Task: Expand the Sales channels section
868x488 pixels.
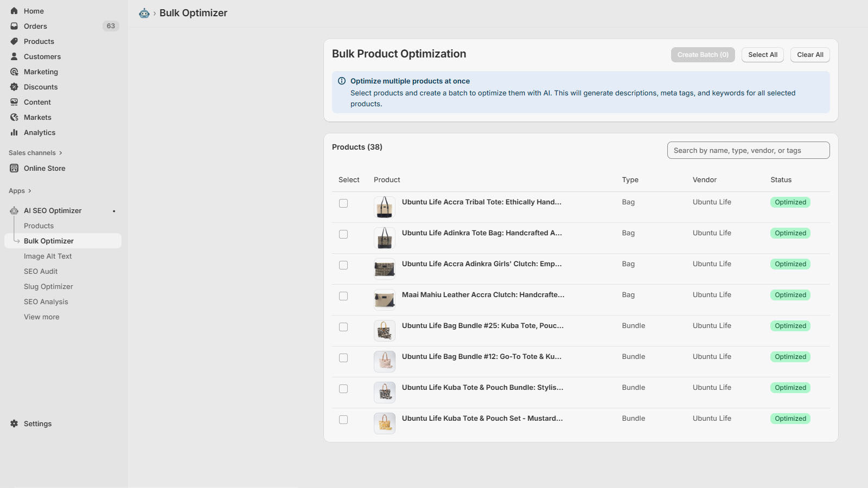Action: pyautogui.click(x=33, y=152)
